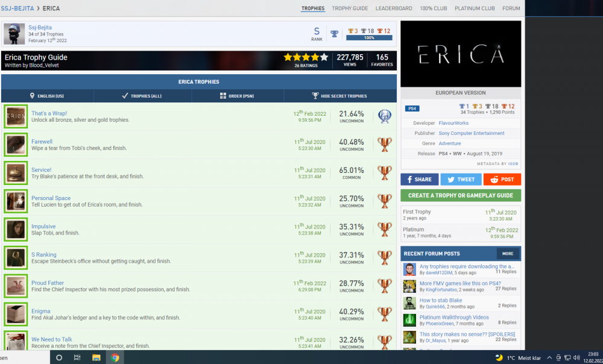Click Ssj-Bejita's avatar thumbnail
Image resolution: width=603 pixels, height=364 pixels.
13,33
